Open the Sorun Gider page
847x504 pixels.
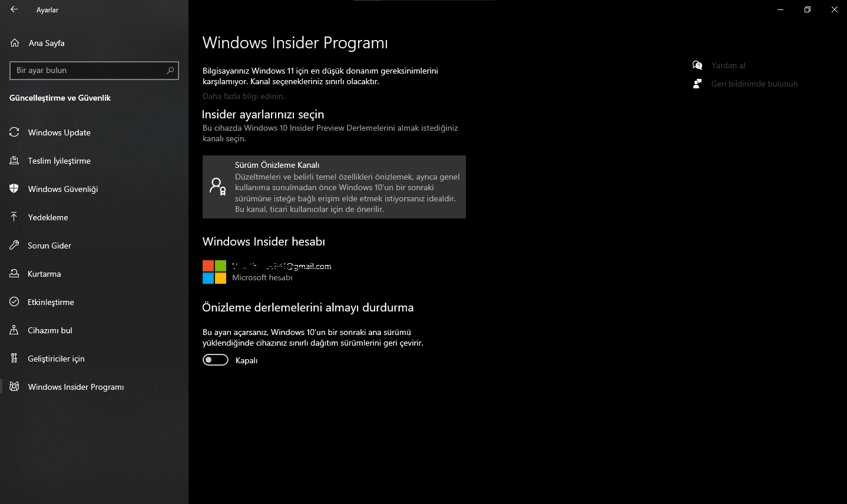pyautogui.click(x=94, y=246)
